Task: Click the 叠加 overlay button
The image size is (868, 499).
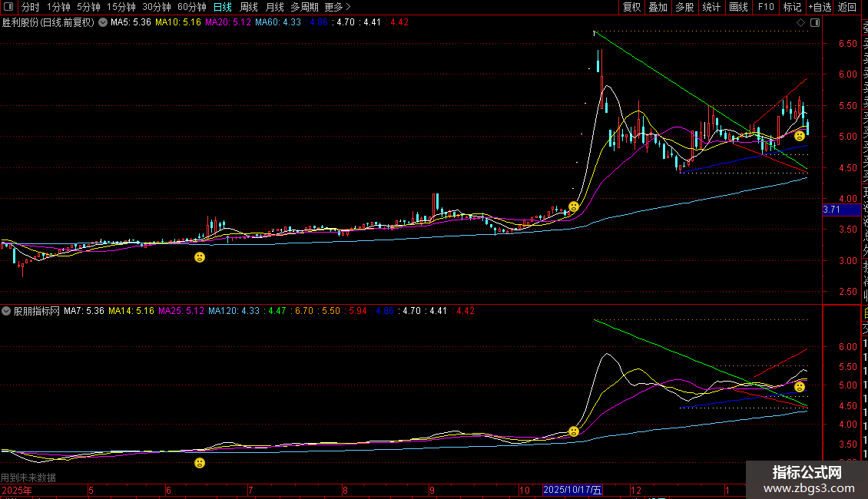Action: point(658,7)
